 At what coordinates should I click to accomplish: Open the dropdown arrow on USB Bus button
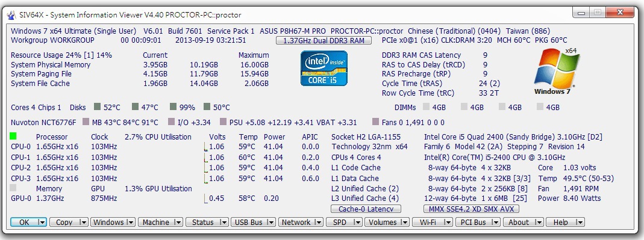tap(272, 223)
